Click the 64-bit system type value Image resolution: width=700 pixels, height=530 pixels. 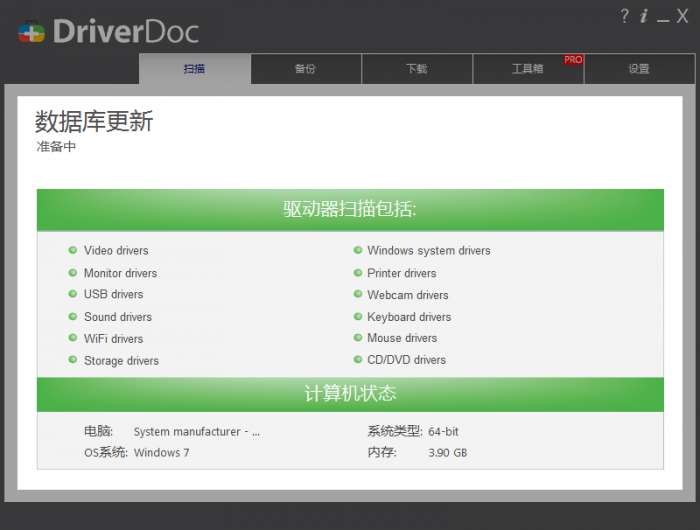pyautogui.click(x=443, y=432)
